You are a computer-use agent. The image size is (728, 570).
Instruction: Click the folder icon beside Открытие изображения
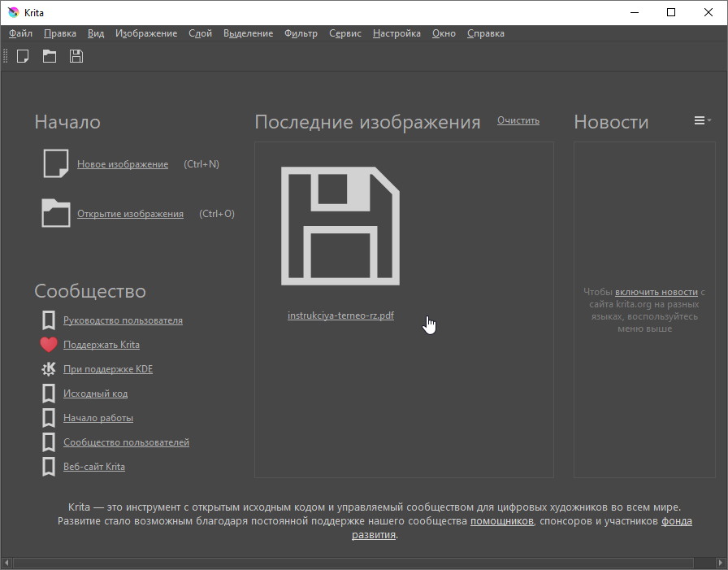tap(55, 213)
